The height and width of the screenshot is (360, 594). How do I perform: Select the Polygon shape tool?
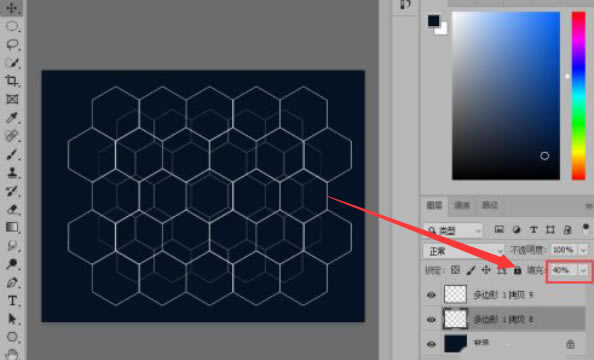(12, 337)
